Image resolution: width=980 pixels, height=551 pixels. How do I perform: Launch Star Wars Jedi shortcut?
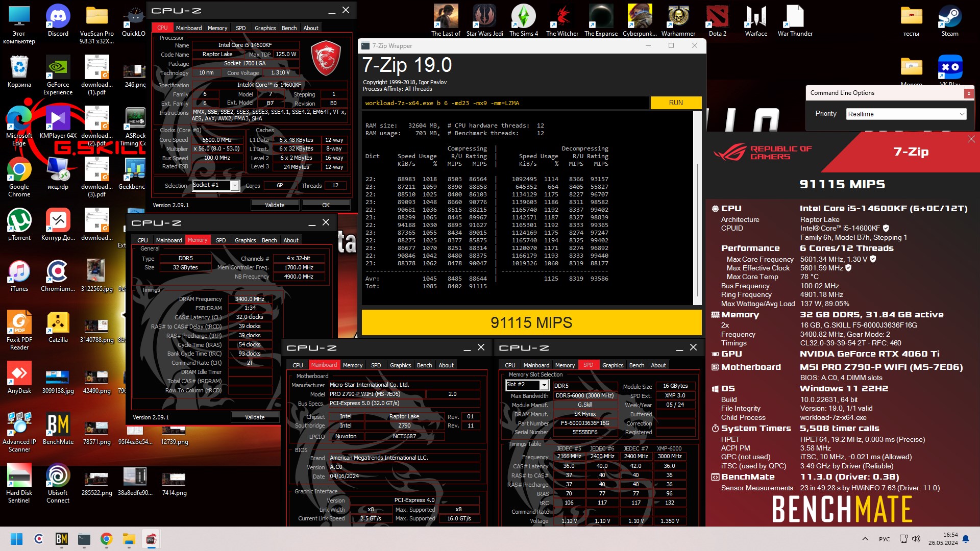click(x=484, y=20)
